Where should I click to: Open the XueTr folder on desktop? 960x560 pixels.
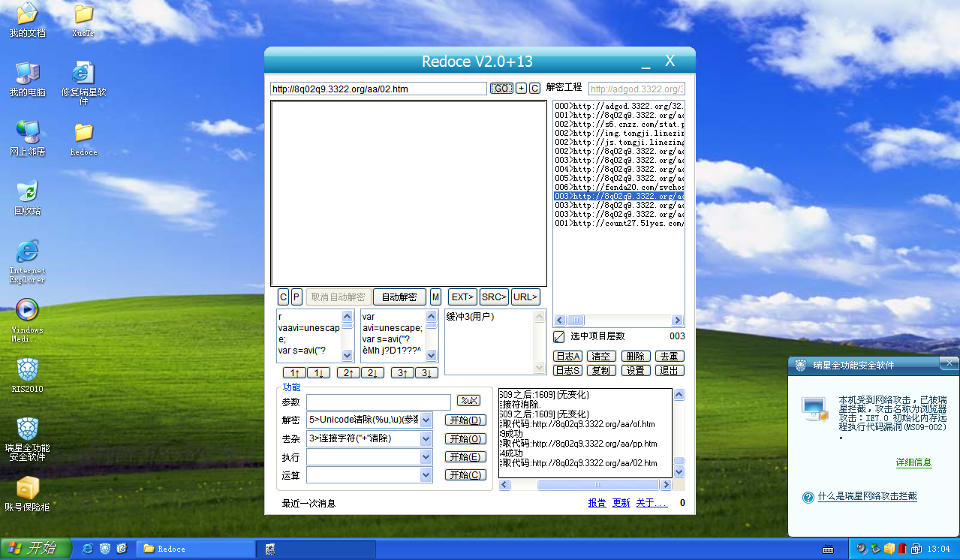(83, 20)
